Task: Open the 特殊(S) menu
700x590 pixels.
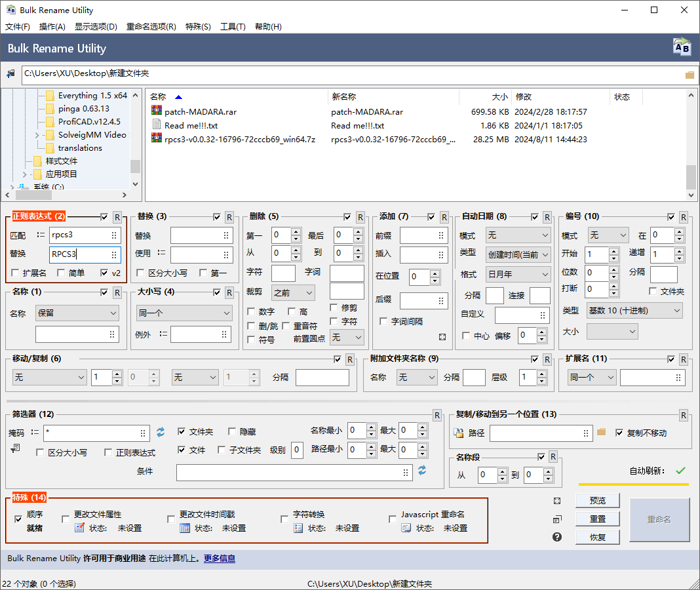Action: pos(198,27)
